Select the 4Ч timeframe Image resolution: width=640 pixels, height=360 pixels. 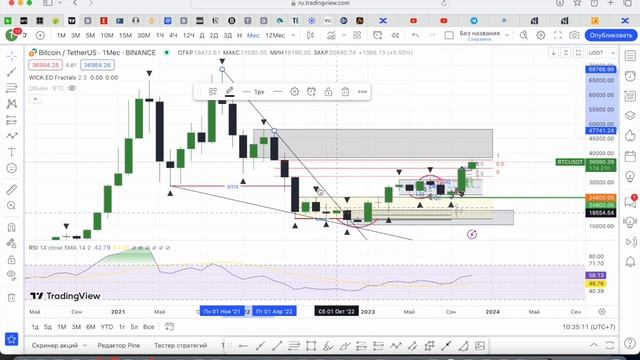173,36
